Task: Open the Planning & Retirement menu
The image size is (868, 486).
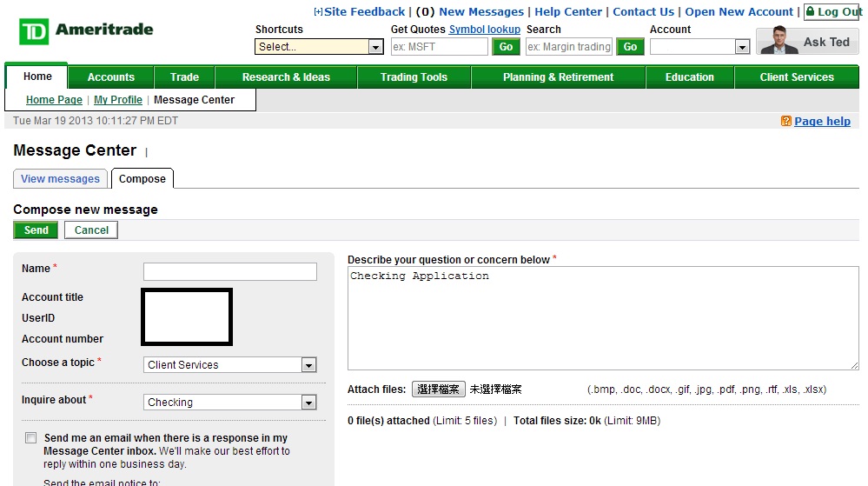Action: tap(558, 77)
